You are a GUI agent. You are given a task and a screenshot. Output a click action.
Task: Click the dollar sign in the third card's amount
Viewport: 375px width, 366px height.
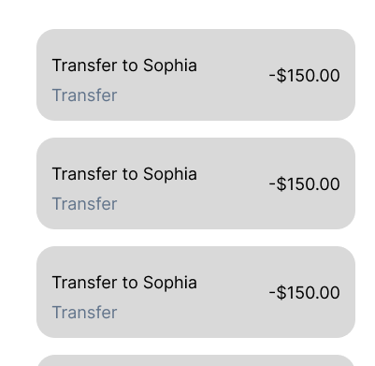coord(281,293)
